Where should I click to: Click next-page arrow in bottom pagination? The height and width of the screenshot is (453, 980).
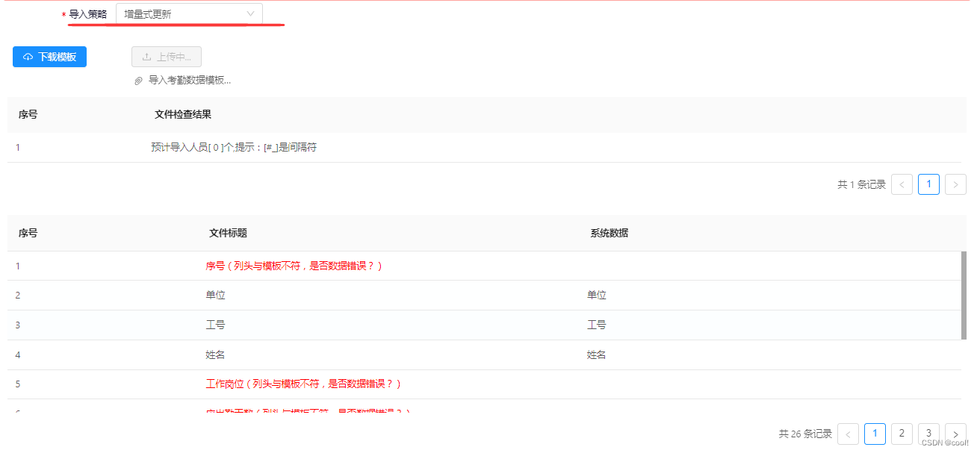955,434
